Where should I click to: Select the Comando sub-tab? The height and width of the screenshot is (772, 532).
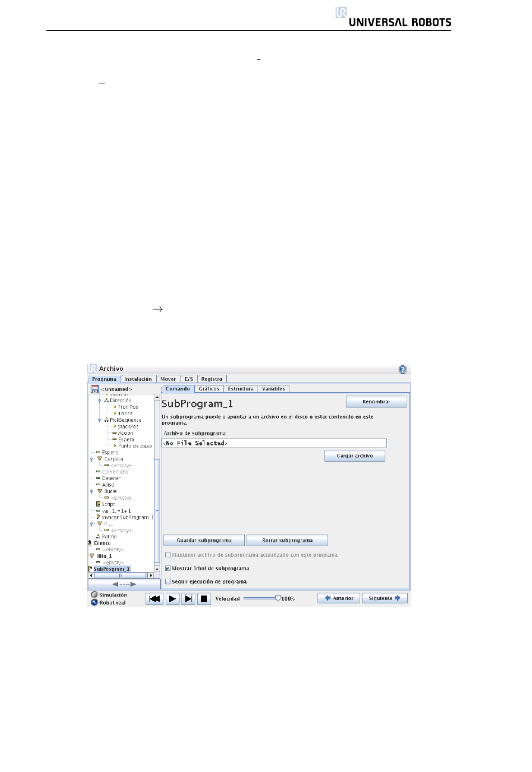click(x=178, y=389)
